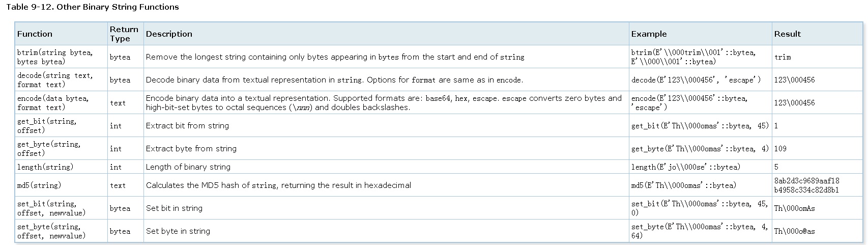Click the Description column header
The width and height of the screenshot is (868, 245).
[169, 34]
